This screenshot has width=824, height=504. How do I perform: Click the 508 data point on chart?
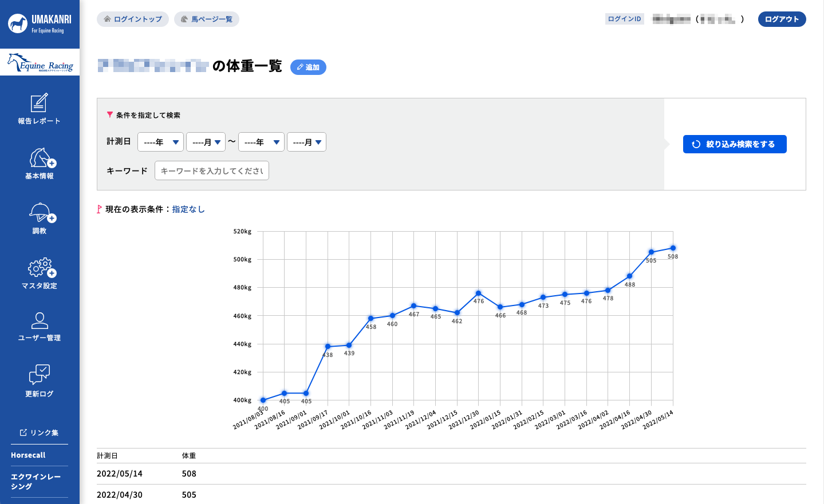point(673,248)
